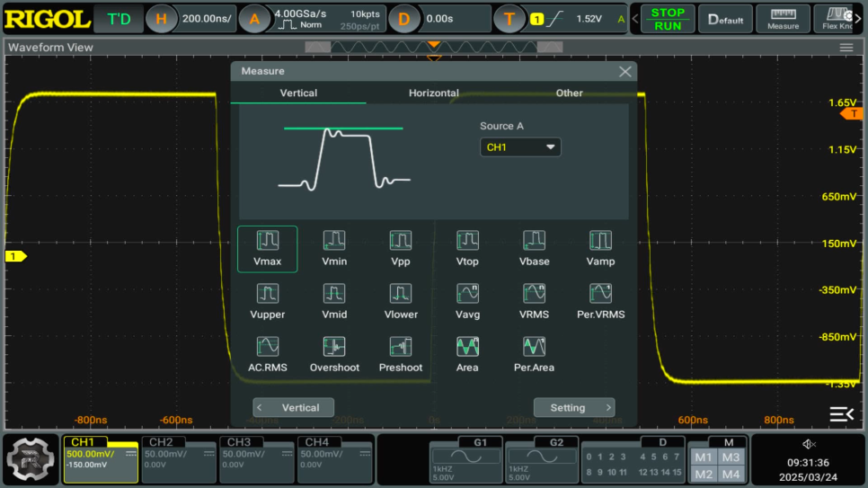This screenshot has height=488, width=868.
Task: Choose the Vbase measurement
Action: tap(534, 249)
